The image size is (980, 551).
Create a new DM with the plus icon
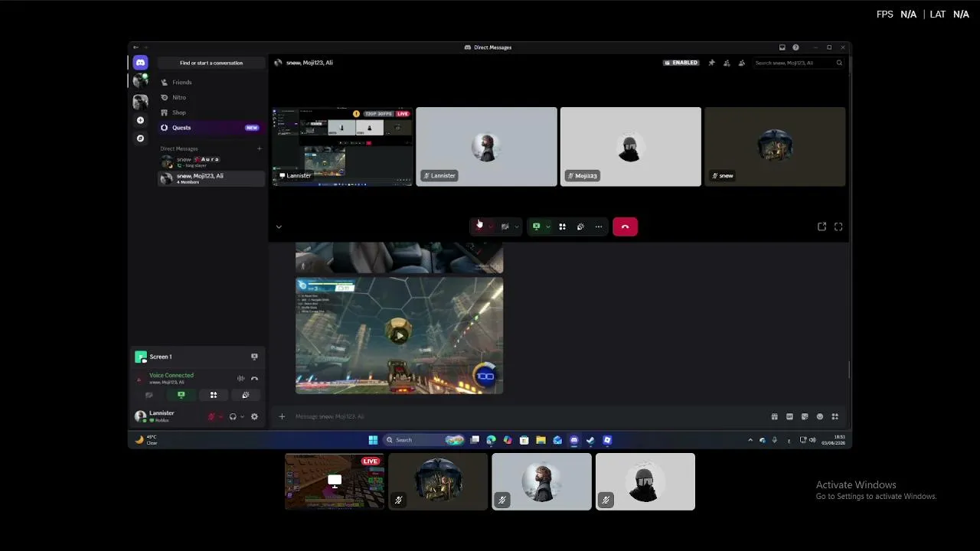click(x=260, y=148)
